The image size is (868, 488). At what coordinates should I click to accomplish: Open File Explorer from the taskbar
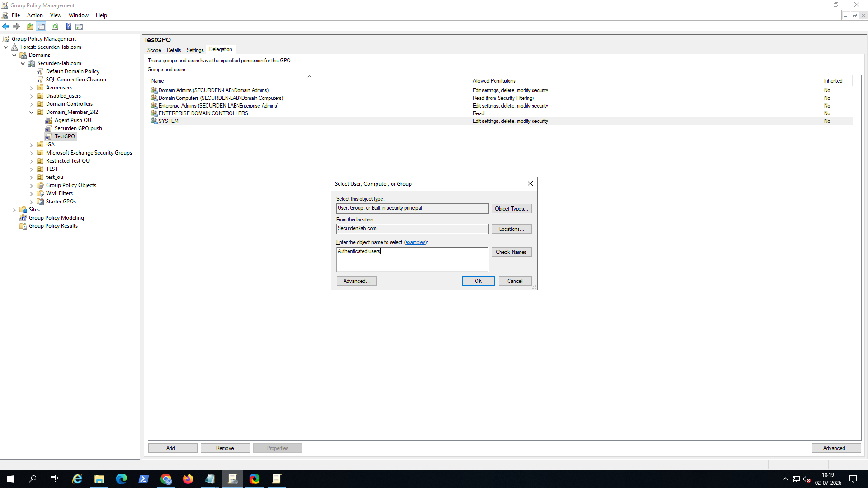coord(99,479)
